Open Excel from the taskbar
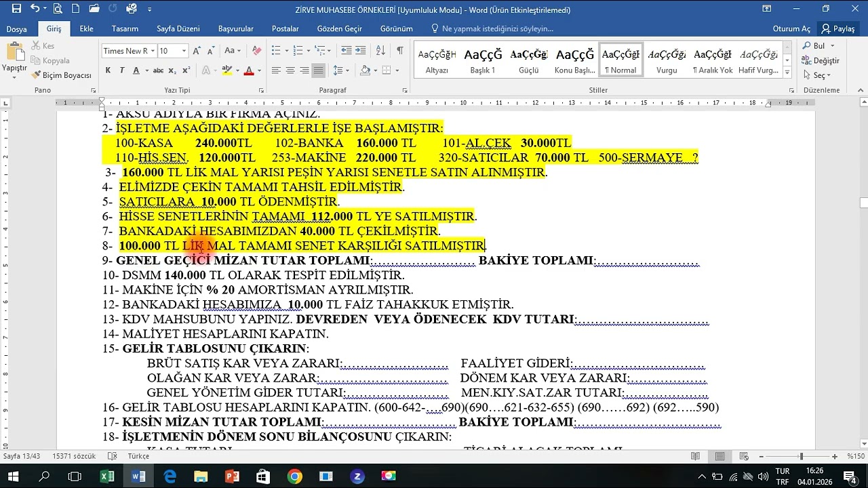 [107, 476]
